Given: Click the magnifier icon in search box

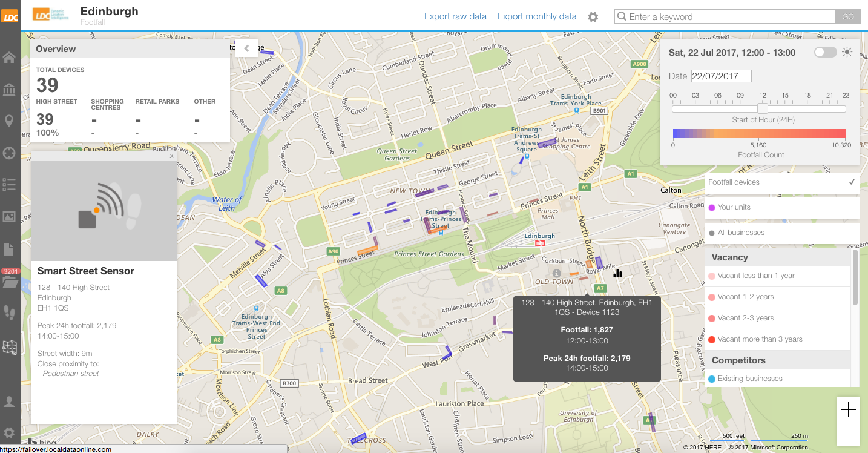Looking at the screenshot, I should click(x=622, y=17).
